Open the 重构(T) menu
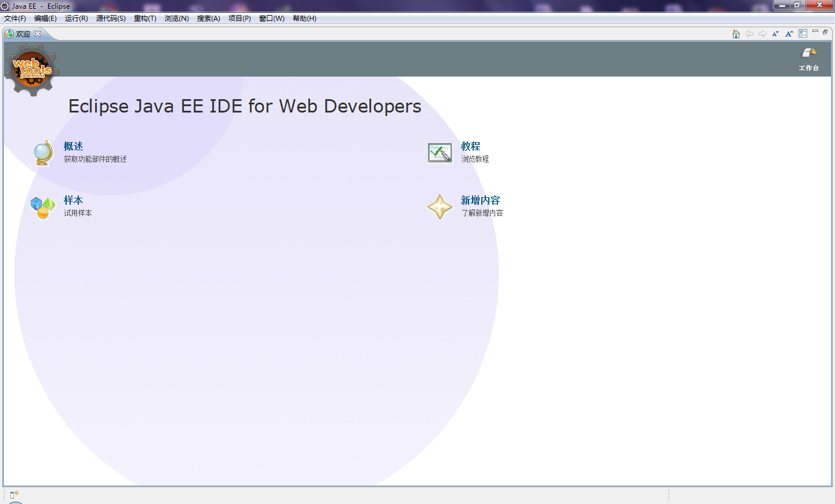The image size is (835, 504). click(x=145, y=19)
